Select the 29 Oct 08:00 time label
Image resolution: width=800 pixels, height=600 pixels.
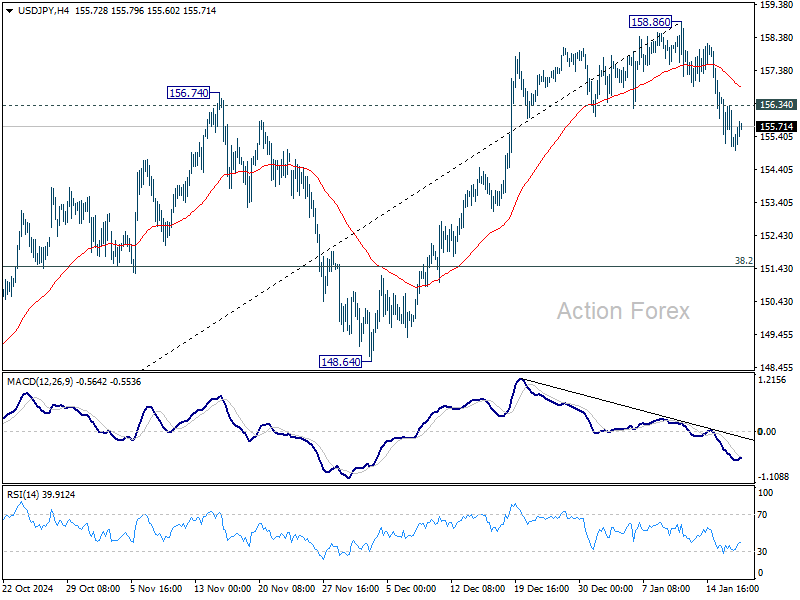(93, 588)
